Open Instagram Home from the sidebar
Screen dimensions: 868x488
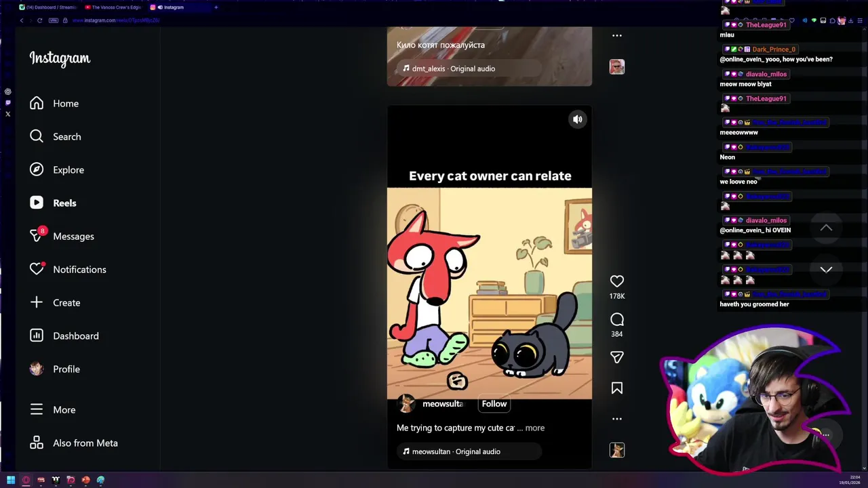54,104
